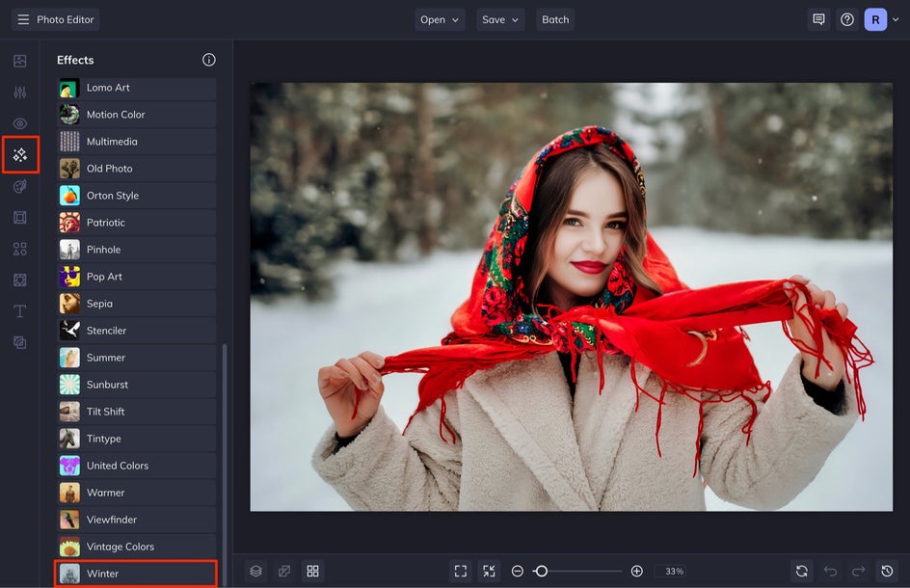910x588 pixels.
Task: Expand the Save dropdown
Action: coord(500,19)
